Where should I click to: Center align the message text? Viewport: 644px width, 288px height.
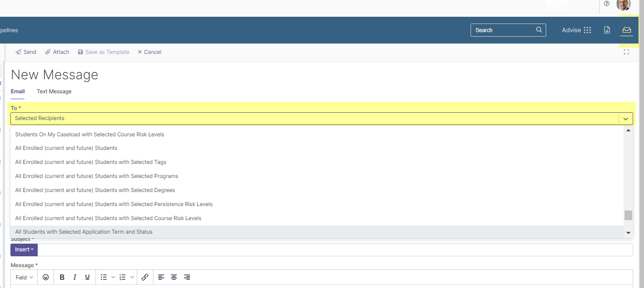[174, 277]
